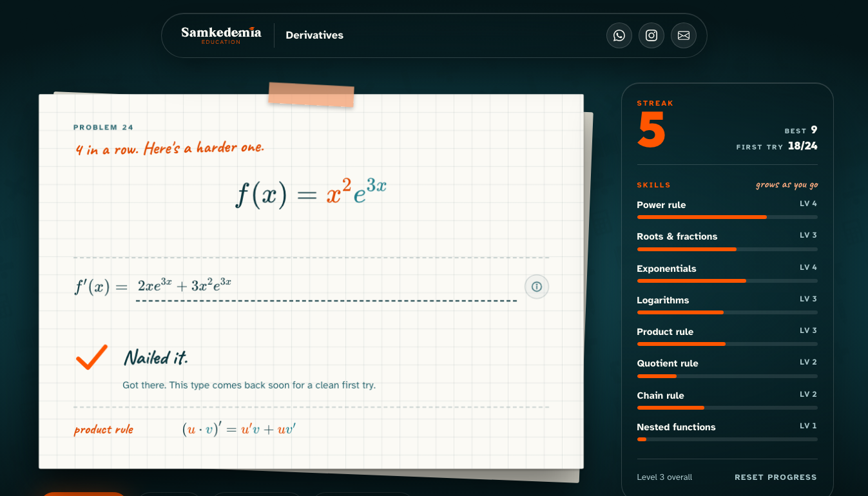Screen dimensions: 868x496
Task: Click the Chain rule progress bar
Action: [727, 408]
